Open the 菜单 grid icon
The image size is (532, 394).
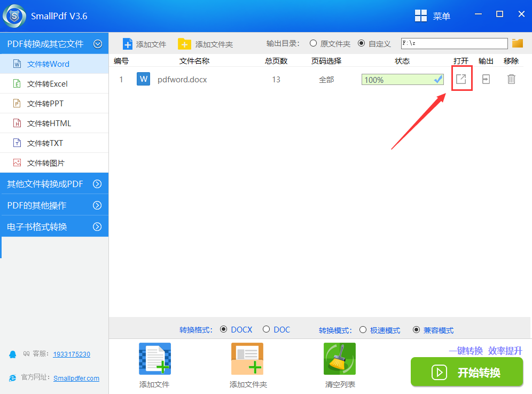point(421,16)
